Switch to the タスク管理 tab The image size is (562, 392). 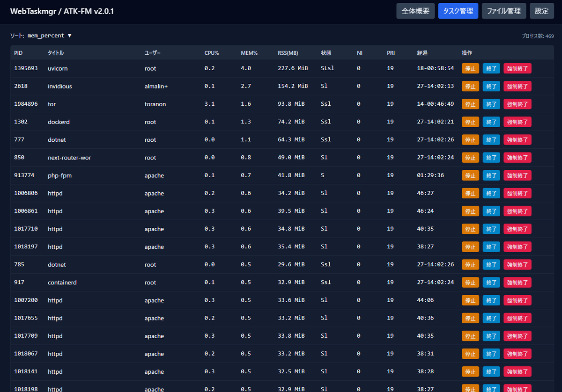click(x=458, y=11)
